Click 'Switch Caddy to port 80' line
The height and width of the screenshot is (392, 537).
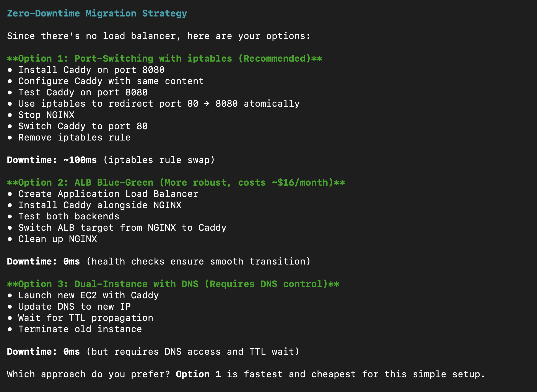coord(83,126)
